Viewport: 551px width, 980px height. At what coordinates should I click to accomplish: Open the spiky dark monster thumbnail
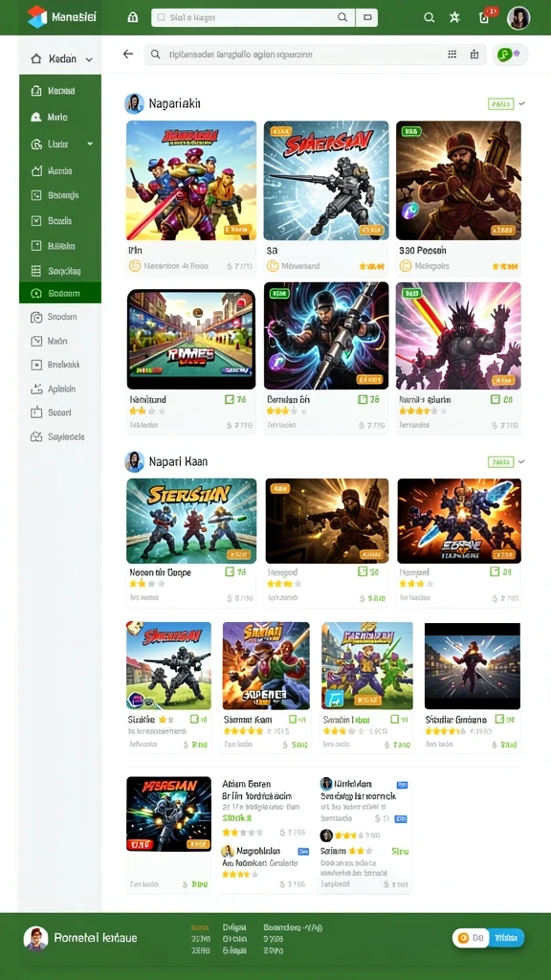[x=458, y=336]
